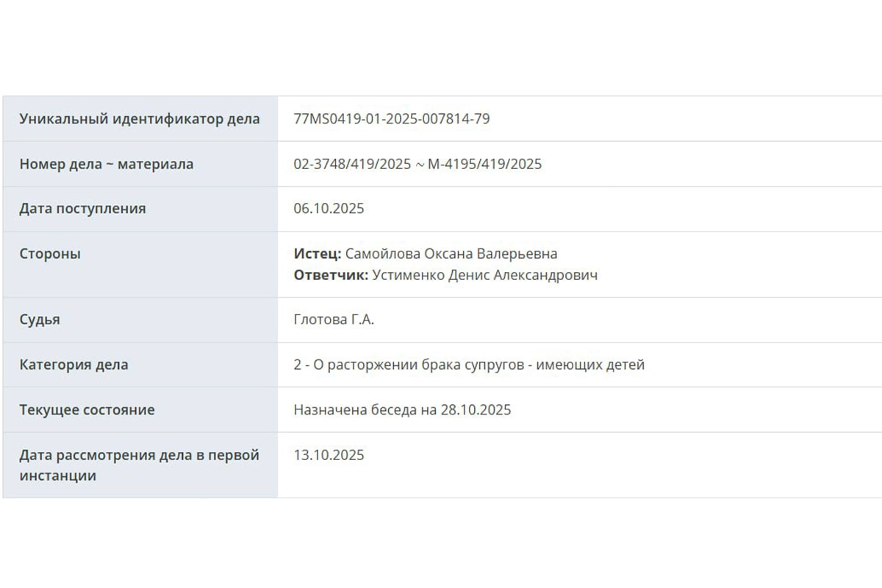Click "Дата рассмотрения дела в первой инстанции" label

click(139, 465)
